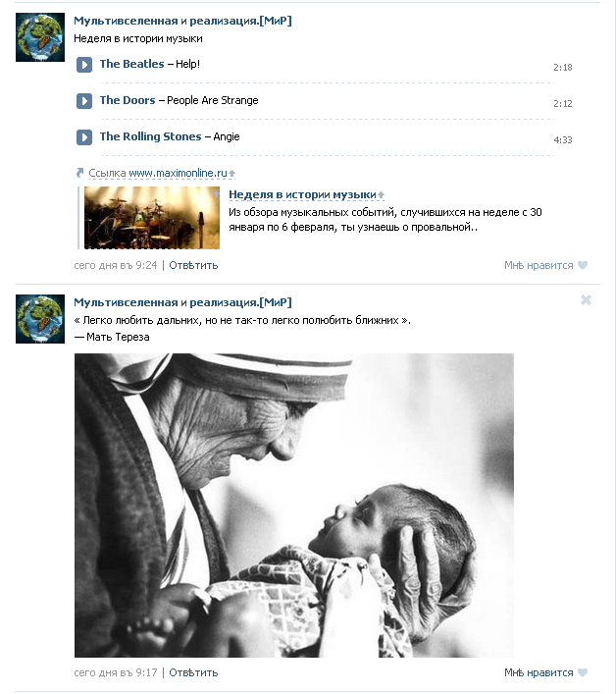Click the share arrow icon before Ссылка

[79, 173]
